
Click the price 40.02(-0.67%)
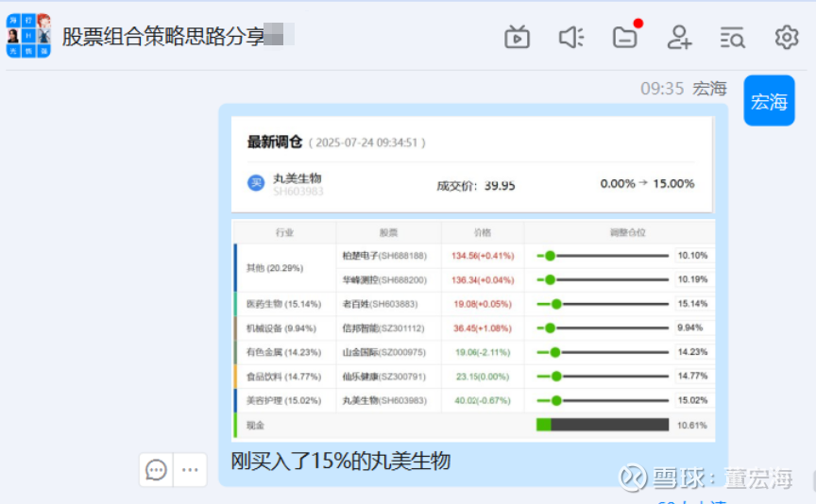[483, 400]
